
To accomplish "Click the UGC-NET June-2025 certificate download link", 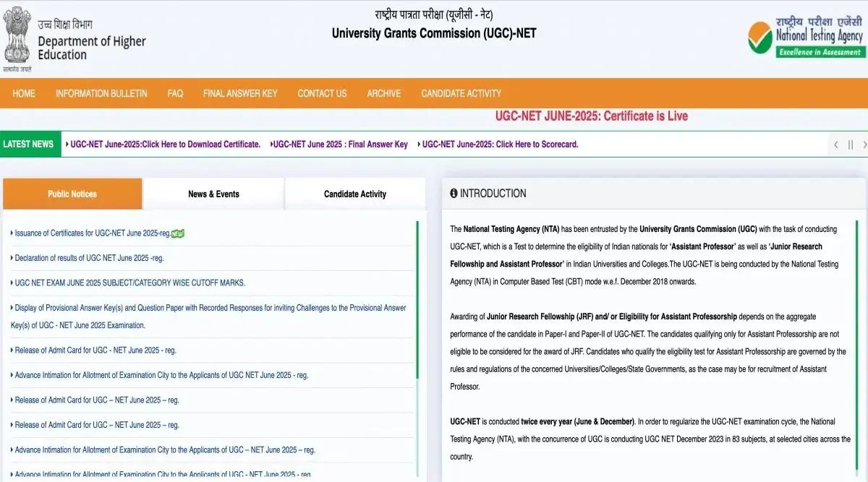I will pyautogui.click(x=164, y=144).
